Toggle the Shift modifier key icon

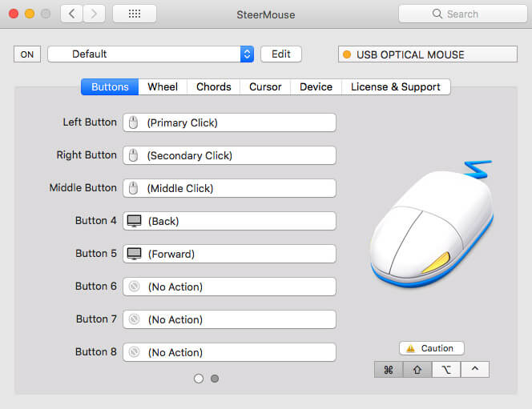point(417,369)
